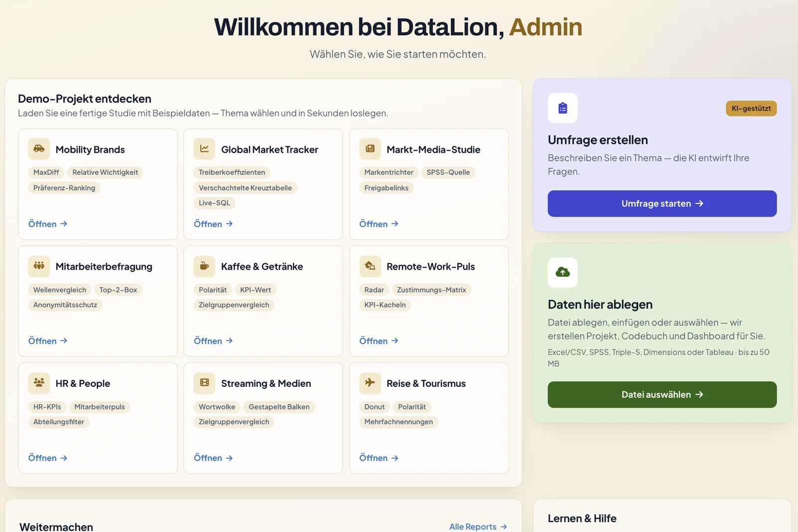Click the Weitermachen heading
The image size is (798, 532).
56,527
